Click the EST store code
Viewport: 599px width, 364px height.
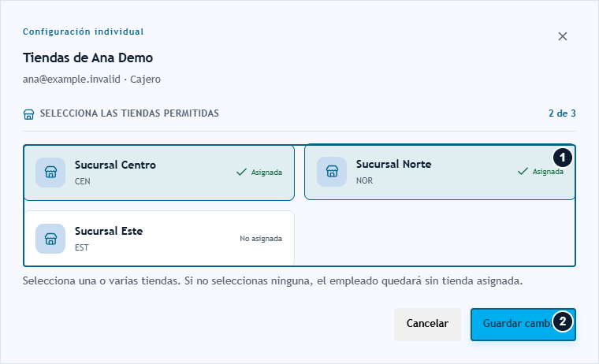[82, 248]
